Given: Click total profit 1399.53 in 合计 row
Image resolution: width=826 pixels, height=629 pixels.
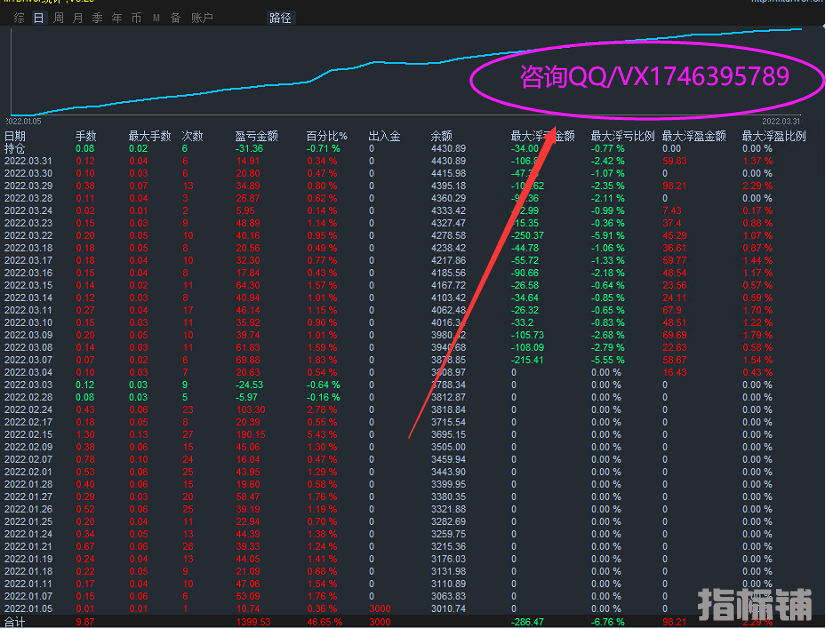Looking at the screenshot, I should (x=253, y=622).
